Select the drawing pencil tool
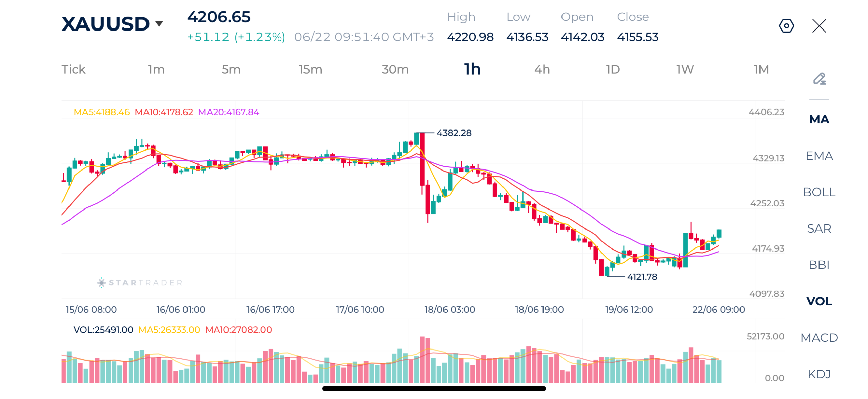Viewport: 868px width, 399px height. point(819,79)
